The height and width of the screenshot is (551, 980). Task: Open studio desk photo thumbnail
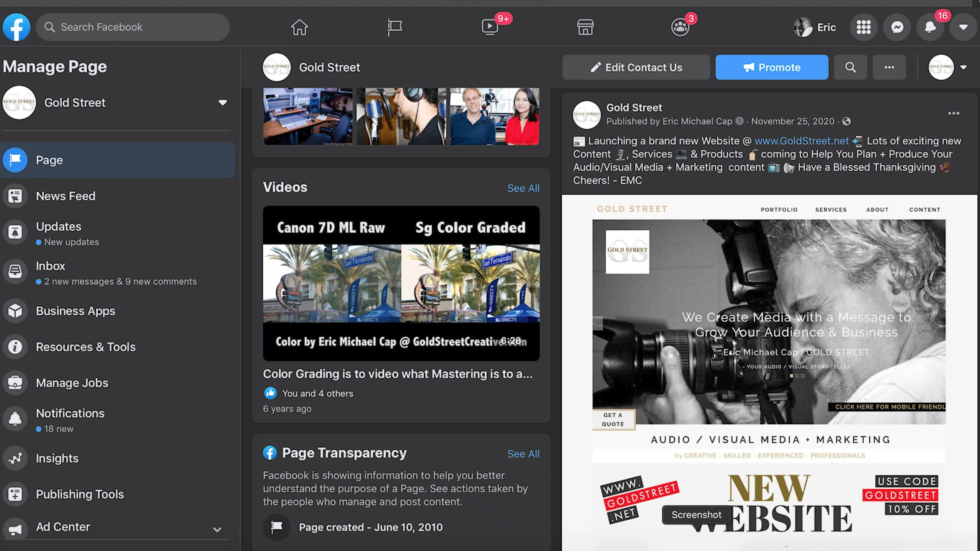pos(308,116)
